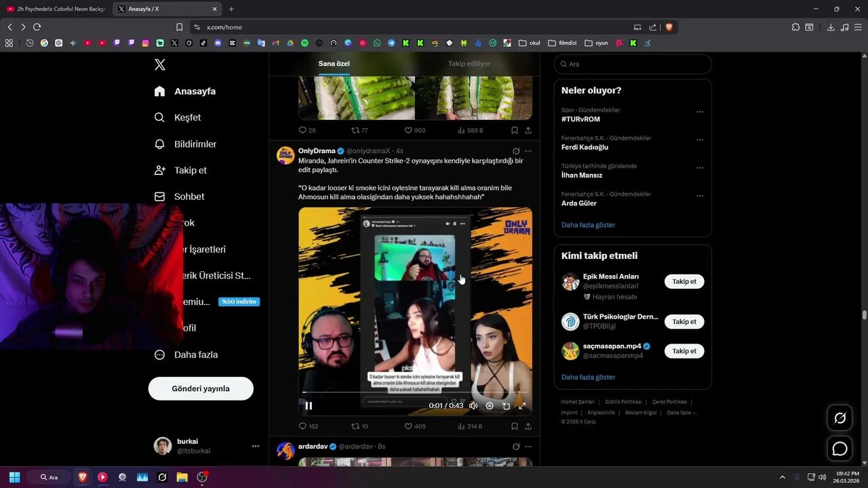Screen dimensions: 868x488
Task: Open Bildirimler notifications
Action: click(185, 144)
